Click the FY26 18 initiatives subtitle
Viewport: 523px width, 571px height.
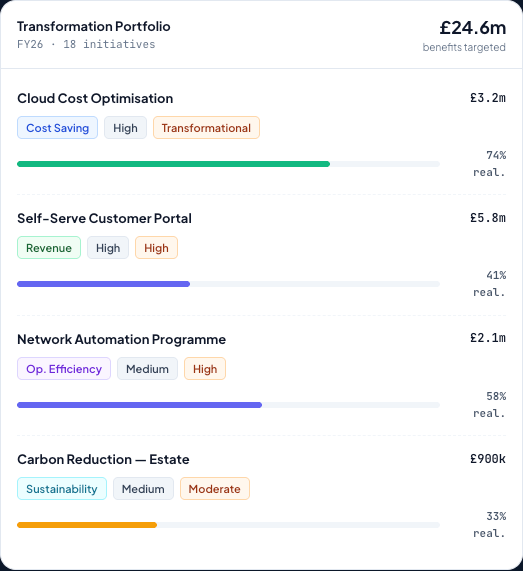pos(86,44)
